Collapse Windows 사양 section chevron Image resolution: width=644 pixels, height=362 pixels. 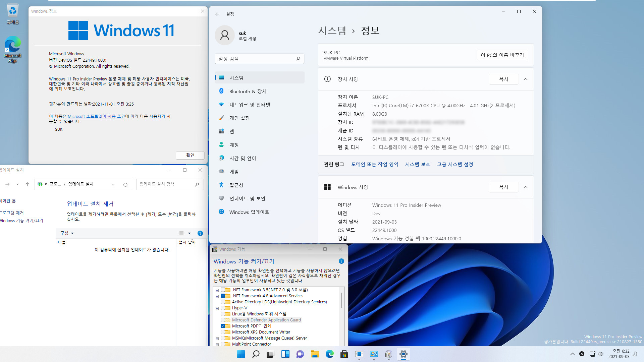526,187
